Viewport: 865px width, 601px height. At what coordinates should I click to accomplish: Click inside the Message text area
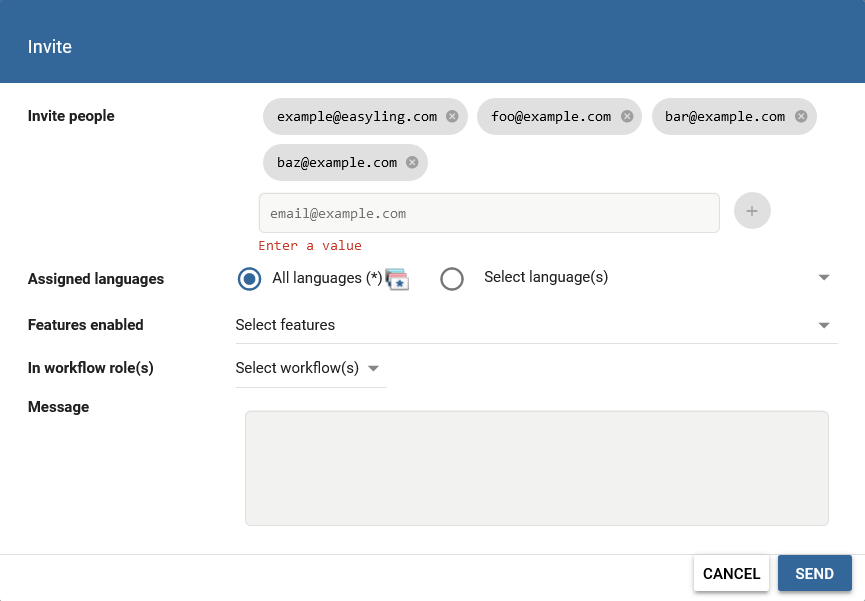click(x=536, y=467)
